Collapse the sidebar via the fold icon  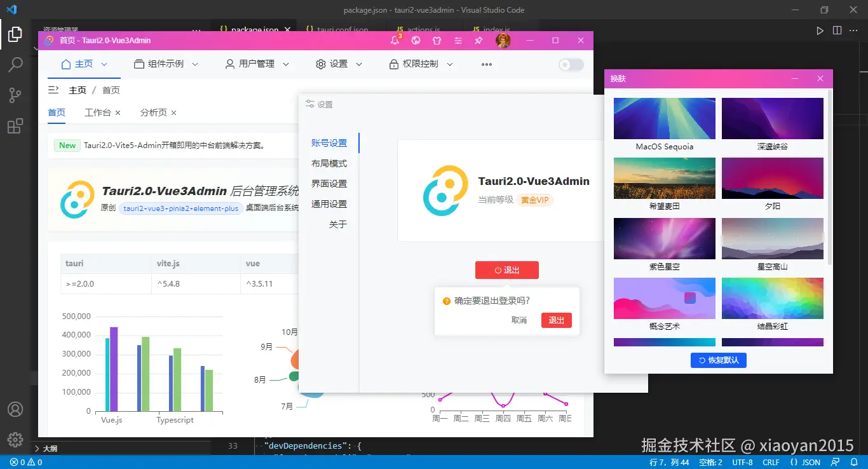tap(53, 90)
